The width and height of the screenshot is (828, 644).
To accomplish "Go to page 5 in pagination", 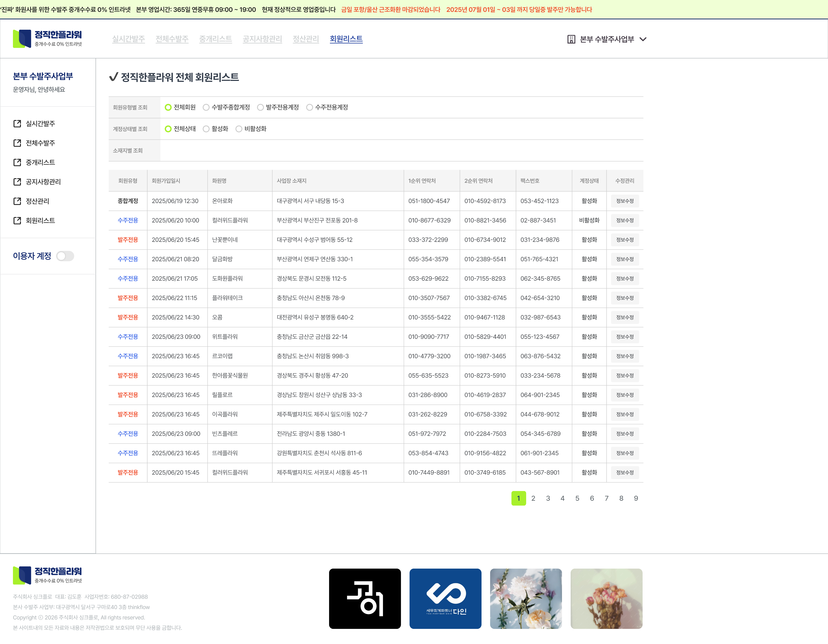I will point(577,499).
